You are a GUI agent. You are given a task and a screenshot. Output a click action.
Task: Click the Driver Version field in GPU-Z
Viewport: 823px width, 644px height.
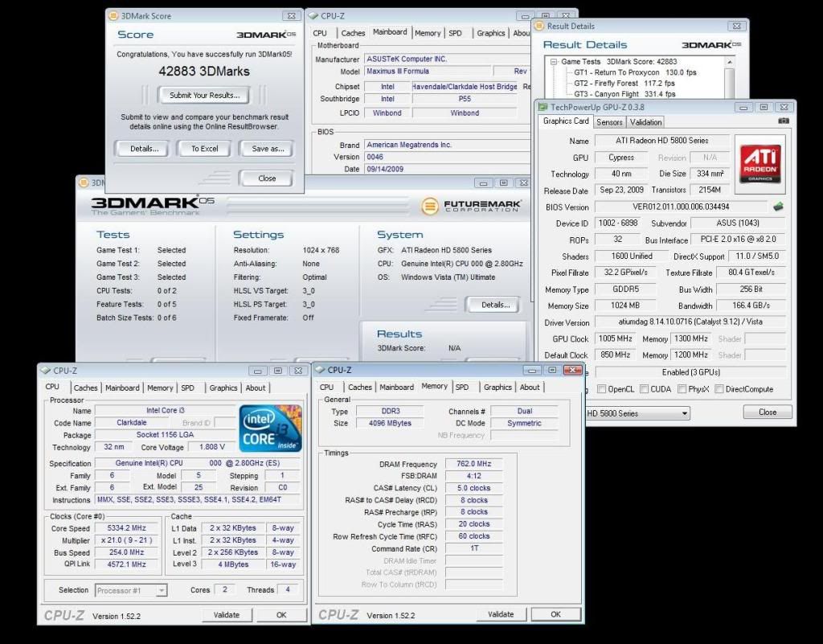[690, 322]
